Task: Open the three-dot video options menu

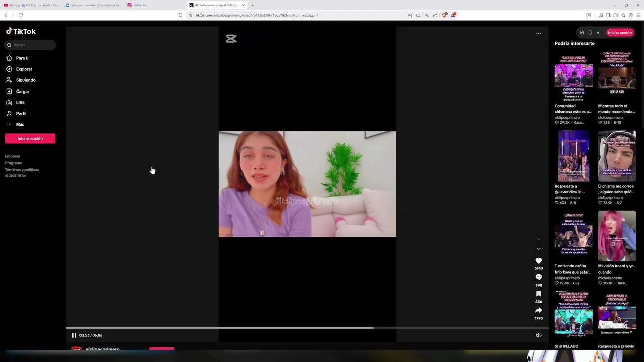Action: (539, 33)
